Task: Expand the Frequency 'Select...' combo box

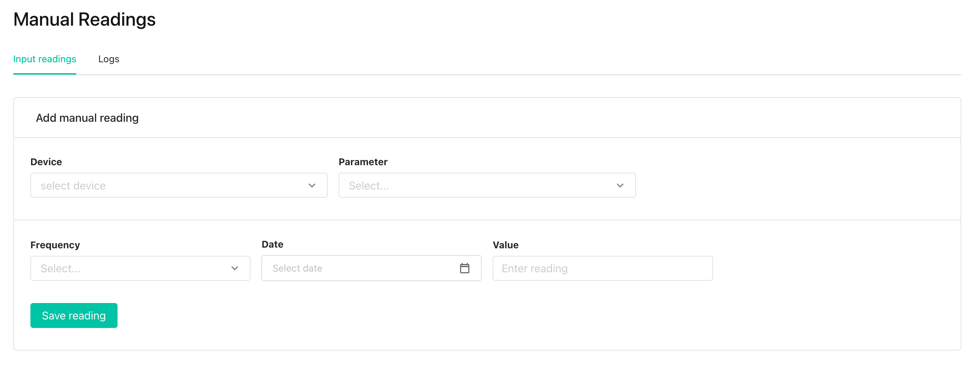Action: (x=140, y=268)
